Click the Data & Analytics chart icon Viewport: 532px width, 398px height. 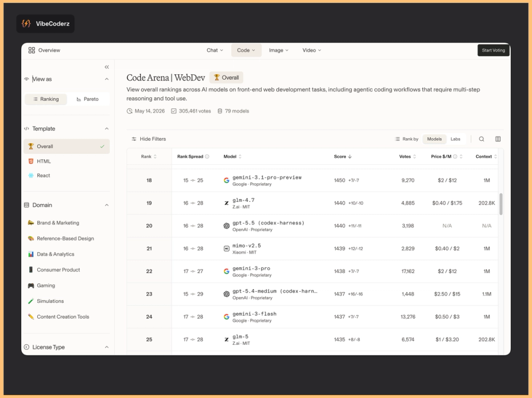click(31, 254)
